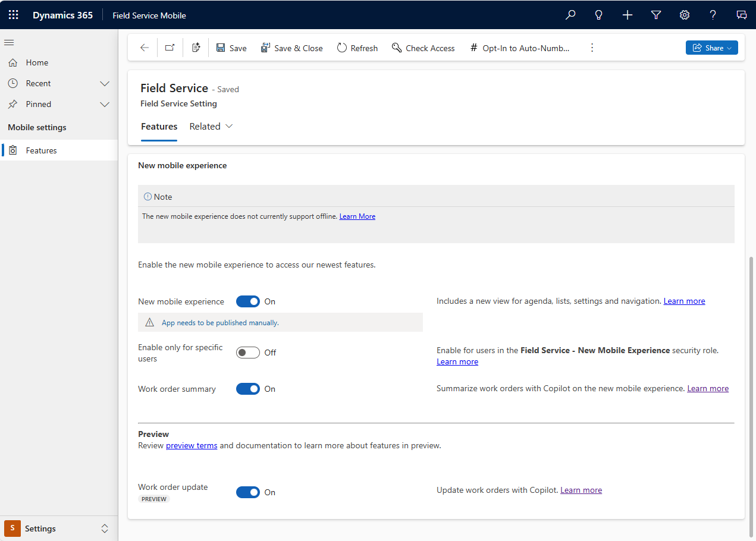This screenshot has height=541, width=756.
Task: Click the S Settings area avatar
Action: [x=12, y=529]
